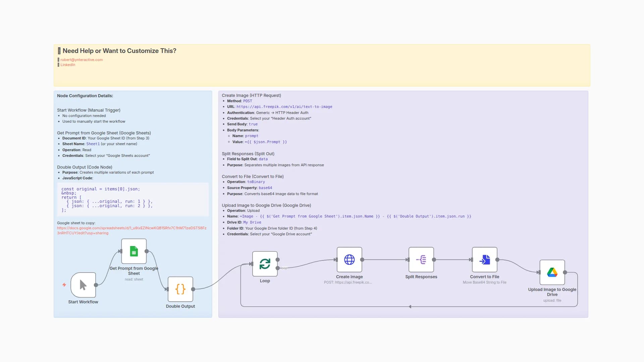Select the Start Workflow manual trigger node
Viewport: 644px width, 362px height.
click(83, 285)
